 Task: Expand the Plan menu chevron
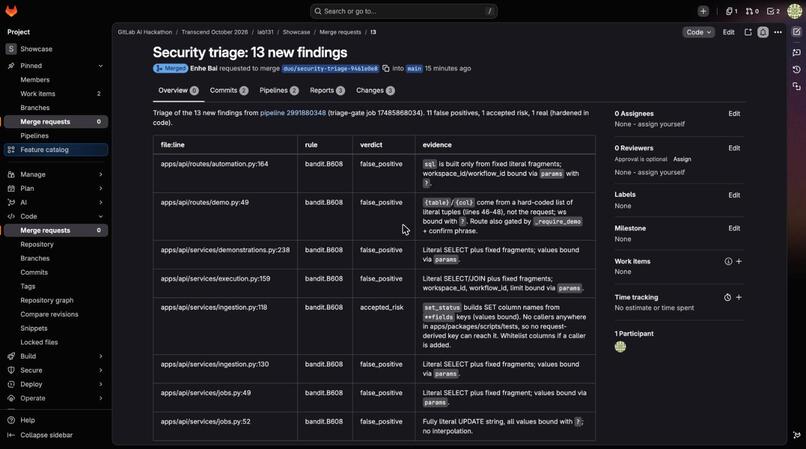tap(101, 188)
